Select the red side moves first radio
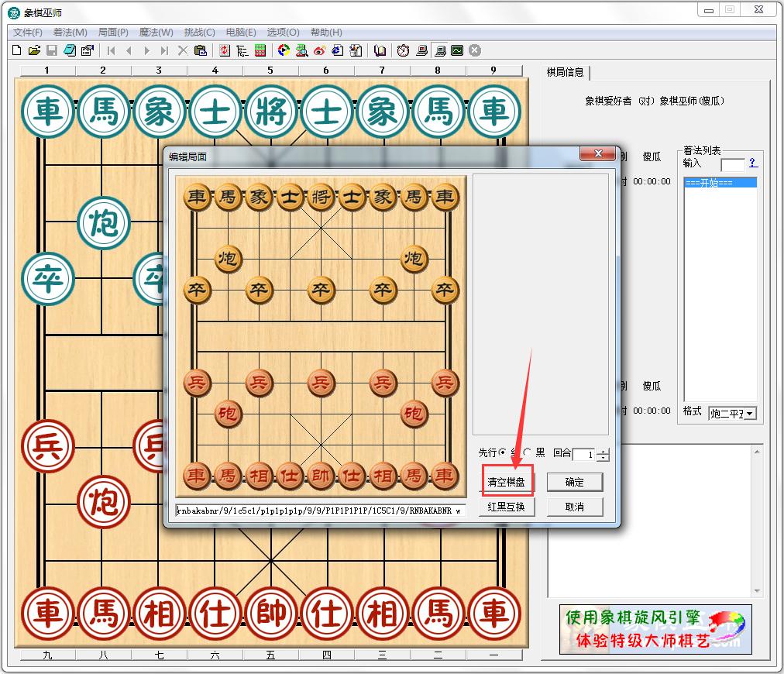 pos(503,452)
